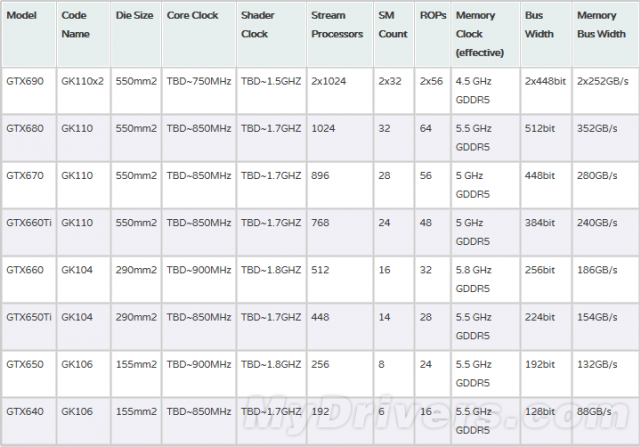This screenshot has width=640, height=447.
Task: Click the 448bit bus width cell in GTX670 row
Action: pyautogui.click(x=546, y=185)
